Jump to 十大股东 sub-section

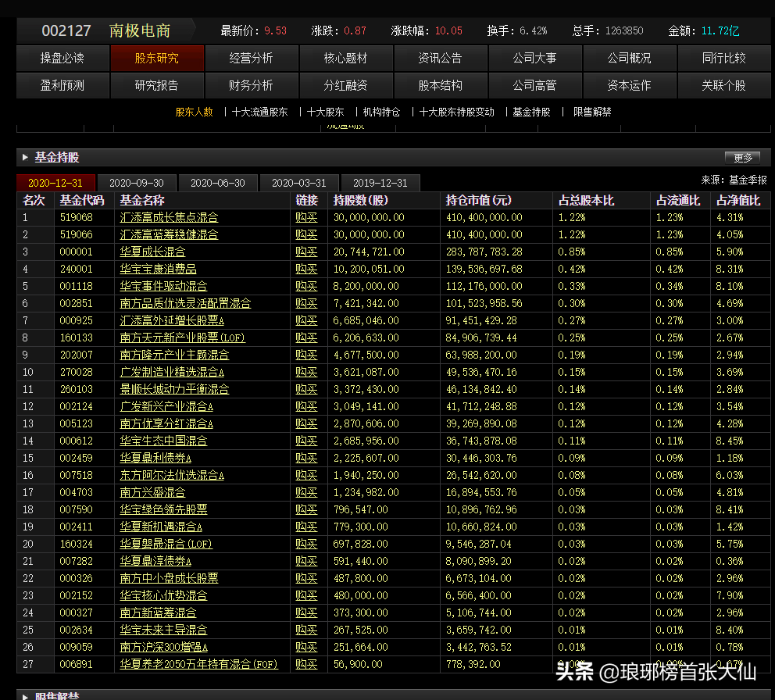pyautogui.click(x=325, y=112)
